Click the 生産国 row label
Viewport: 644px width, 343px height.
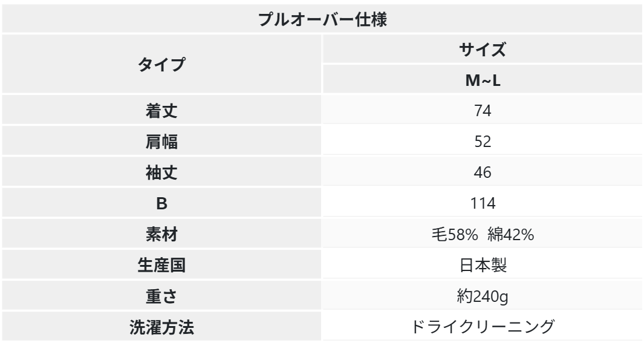[x=161, y=265]
